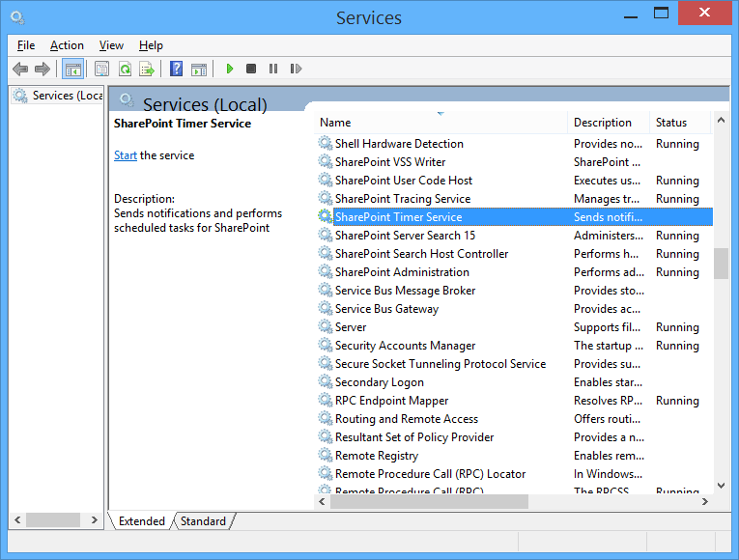Minimize the Services window
The image size is (739, 560).
631,15
